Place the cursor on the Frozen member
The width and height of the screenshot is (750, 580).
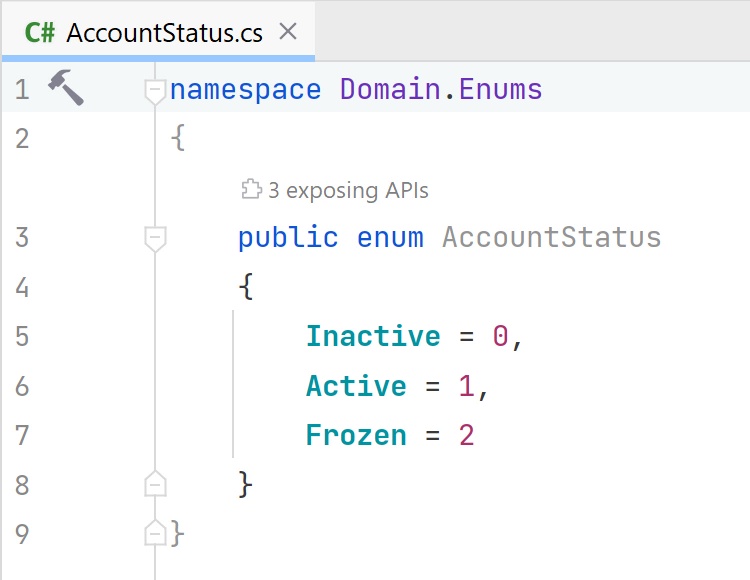pyautogui.click(x=356, y=435)
